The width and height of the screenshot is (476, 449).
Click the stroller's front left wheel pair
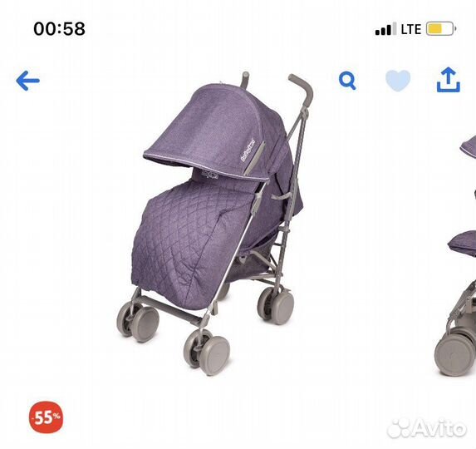pos(138,322)
